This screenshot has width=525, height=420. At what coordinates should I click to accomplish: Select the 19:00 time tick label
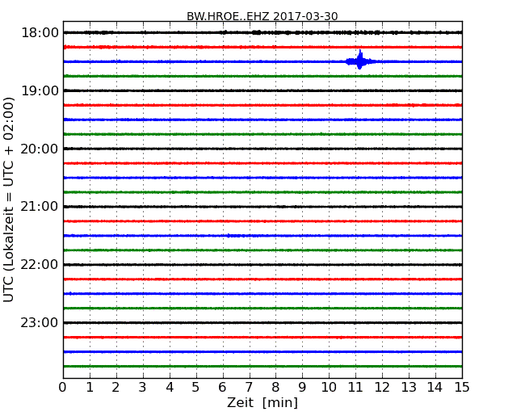click(40, 90)
